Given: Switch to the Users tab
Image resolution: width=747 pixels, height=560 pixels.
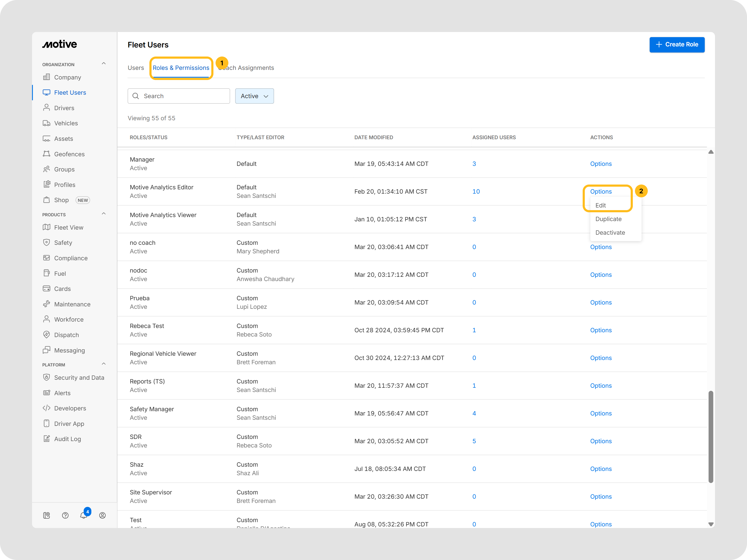Looking at the screenshot, I should coord(136,68).
